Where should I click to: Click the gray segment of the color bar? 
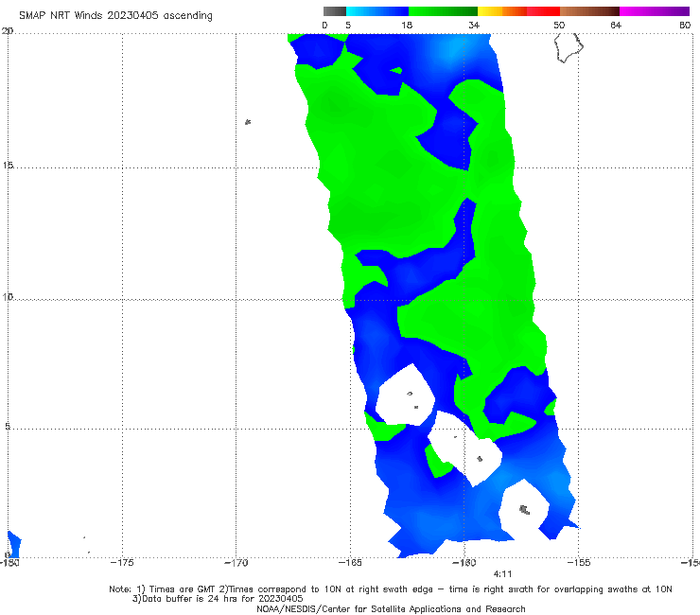pyautogui.click(x=335, y=11)
